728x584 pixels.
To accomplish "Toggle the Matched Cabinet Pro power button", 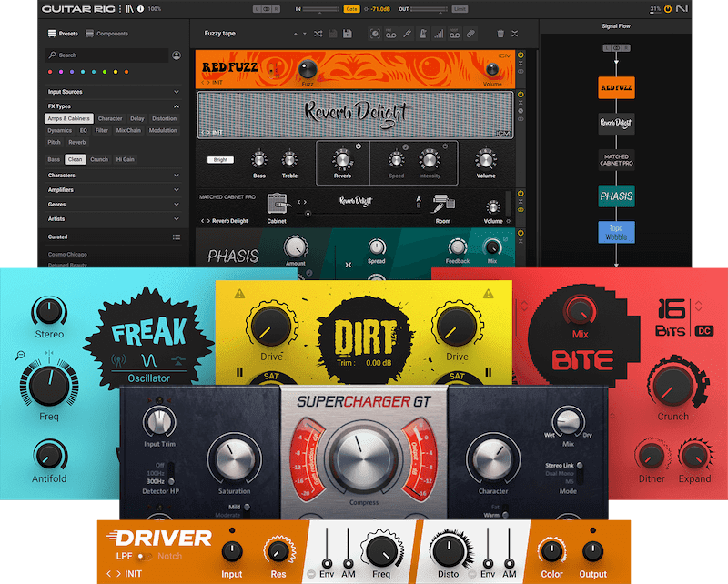I will point(521,194).
